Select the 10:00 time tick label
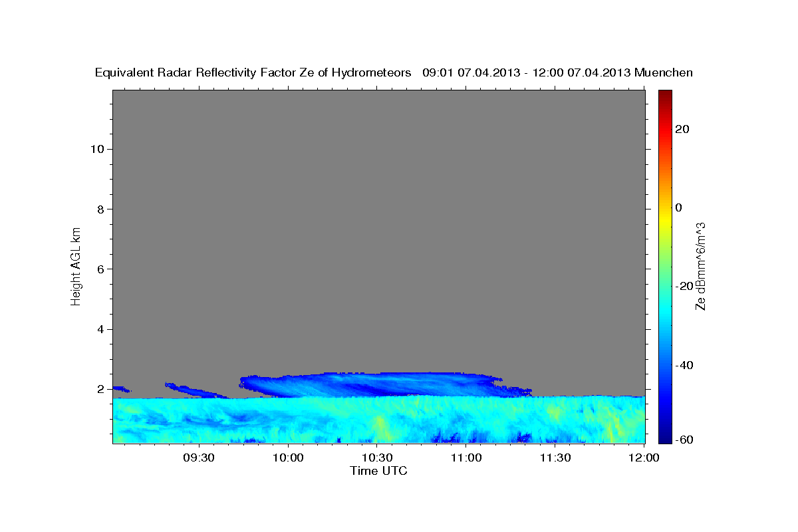The height and width of the screenshot is (532, 798). coord(288,458)
